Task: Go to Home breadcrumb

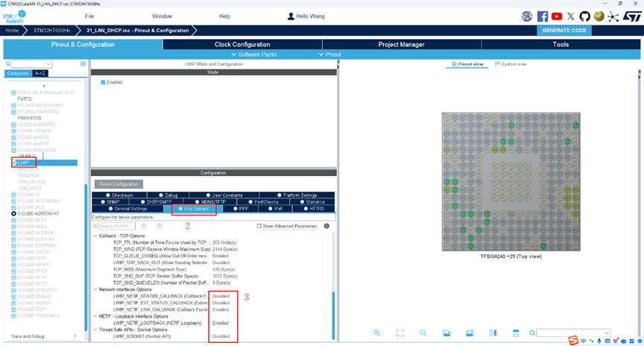Action: click(12, 31)
